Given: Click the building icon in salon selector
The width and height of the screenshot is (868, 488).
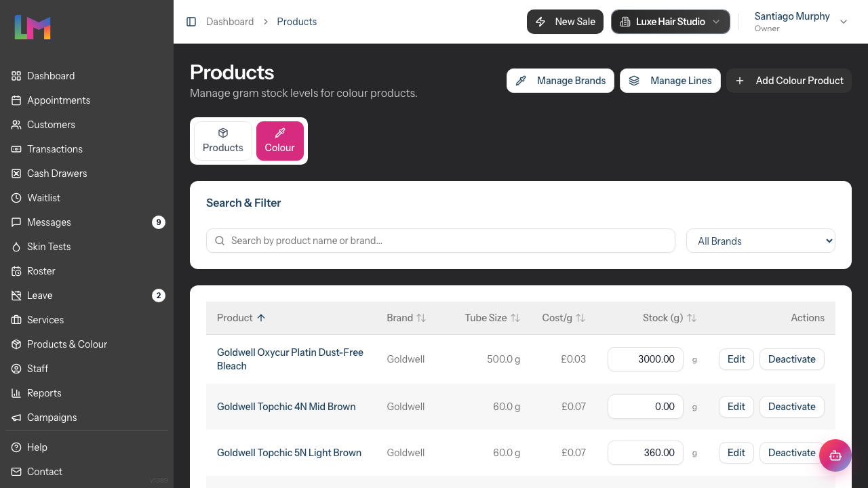Looking at the screenshot, I should [x=625, y=22].
